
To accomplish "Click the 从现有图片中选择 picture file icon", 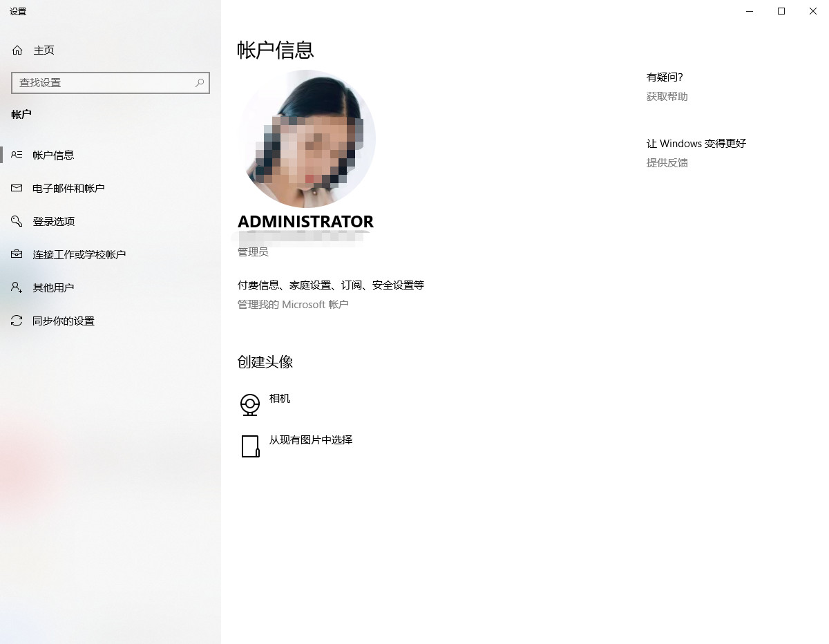I will coord(250,446).
